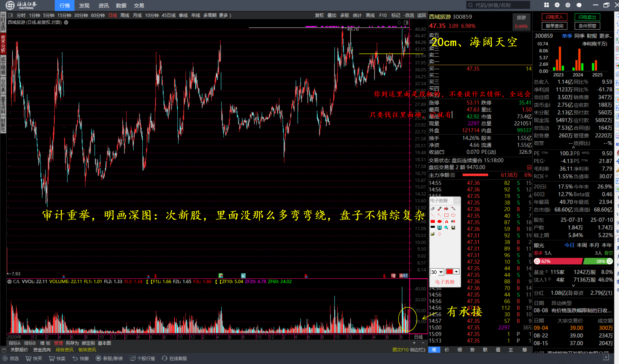This screenshot has height=364, width=619.
Task: Click 闪电买入 button
Action: point(555,17)
